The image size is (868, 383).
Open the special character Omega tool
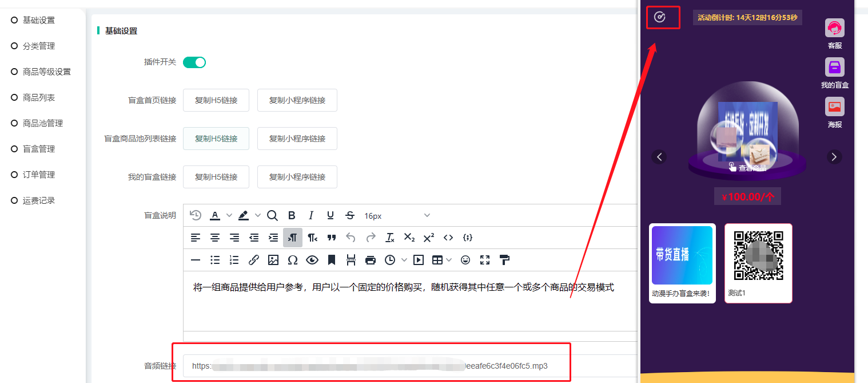coord(293,260)
